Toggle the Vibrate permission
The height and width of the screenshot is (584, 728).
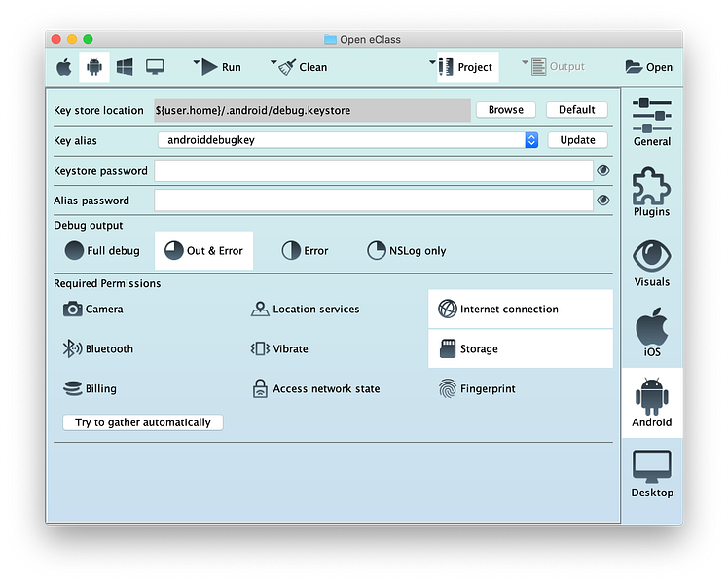tap(279, 349)
